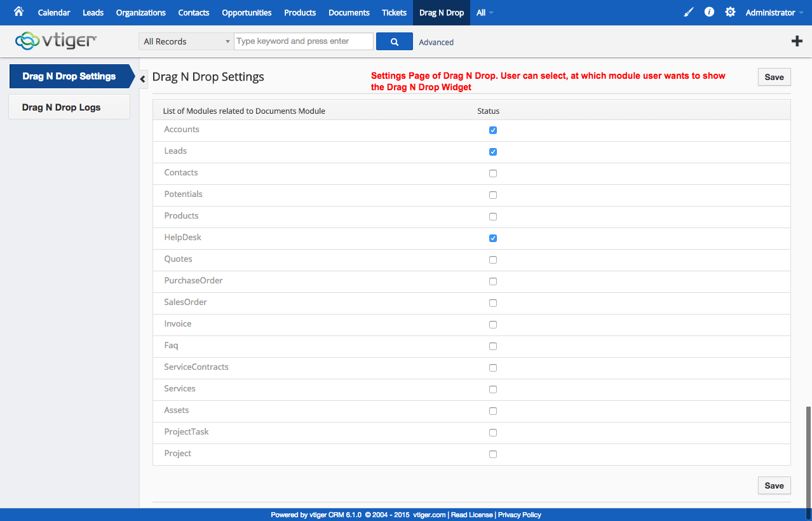The image size is (812, 521).
Task: Collapse the sidebar with arrow toggle
Action: pos(143,78)
